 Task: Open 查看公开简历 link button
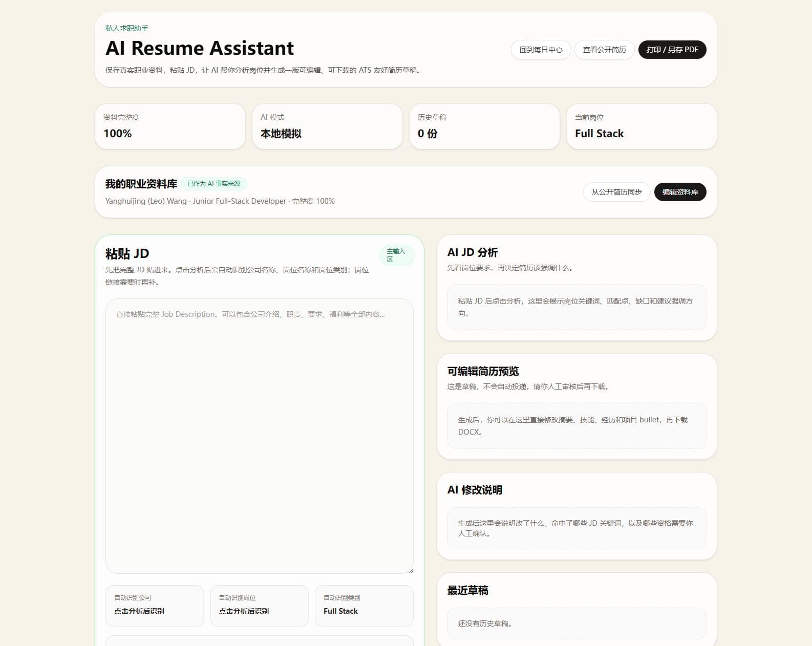coord(604,50)
